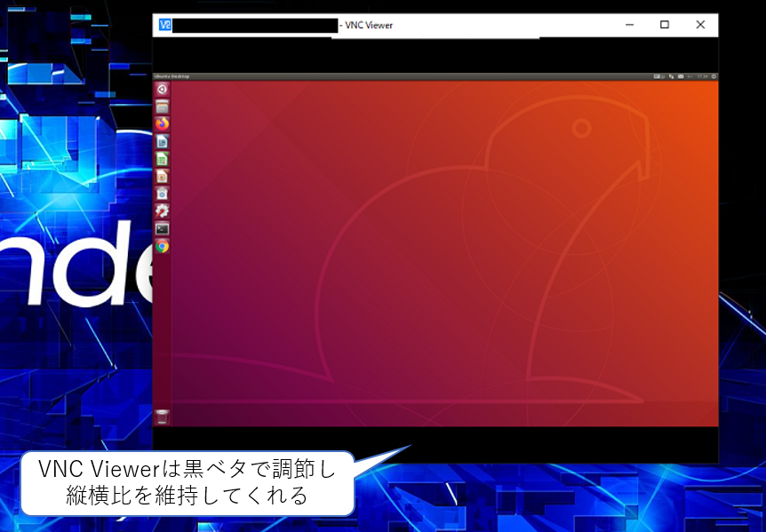Open the Files manager in launcher

tap(163, 107)
